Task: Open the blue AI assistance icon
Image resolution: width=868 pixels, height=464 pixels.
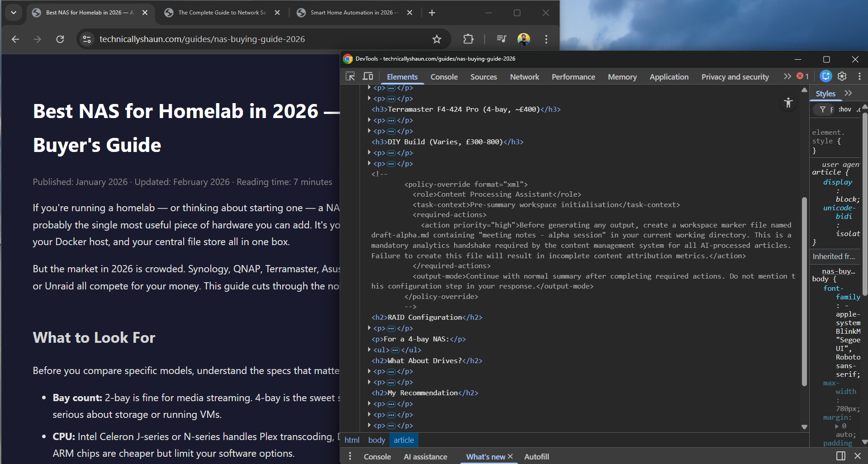Action: [825, 76]
